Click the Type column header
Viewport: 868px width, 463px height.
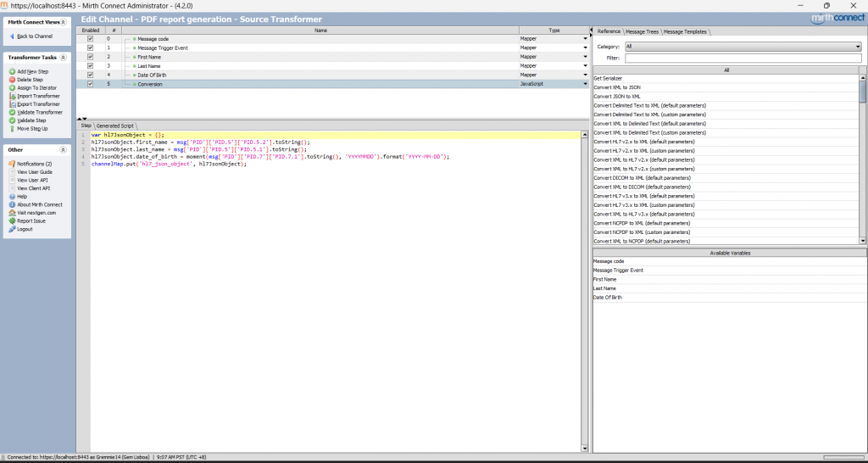tap(554, 30)
